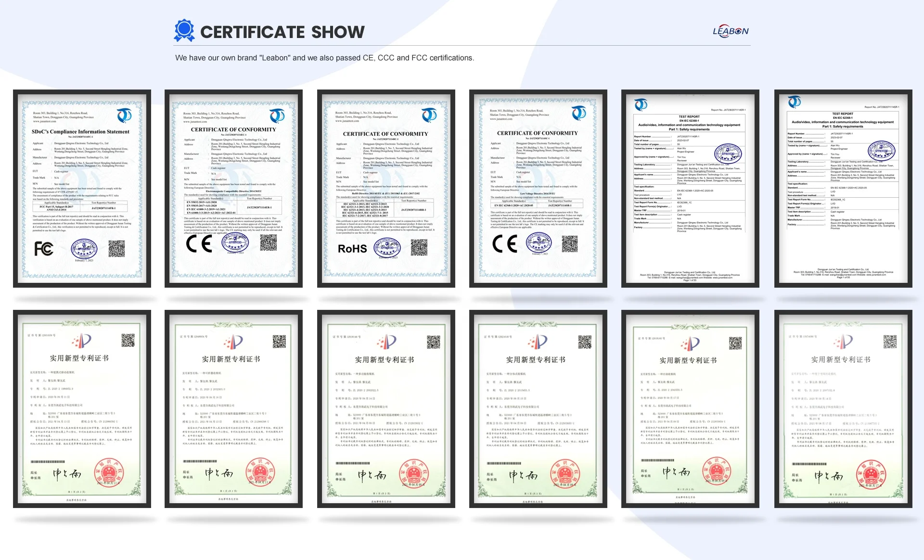Viewport: 924px width, 560px height.
Task: Click the RoHS mark on third certificate
Action: (352, 249)
